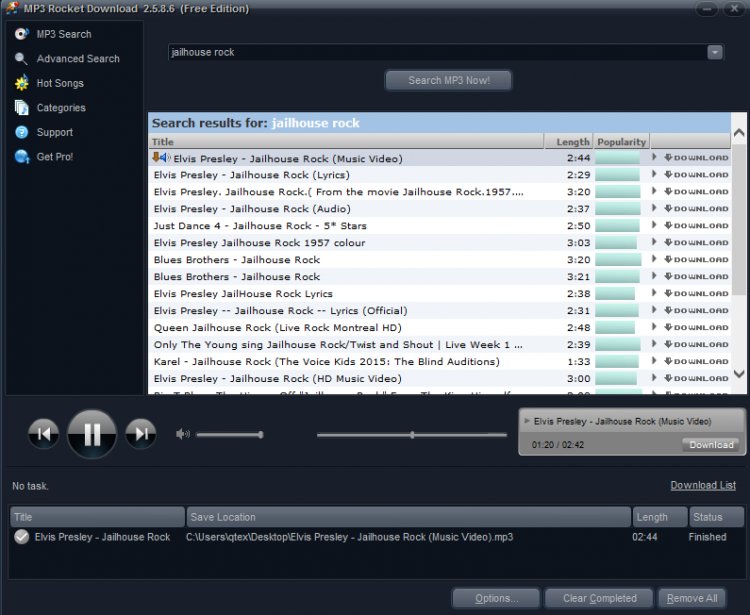The image size is (750, 615).
Task: Open Advanced Search from sidebar
Action: pyautogui.click(x=78, y=58)
